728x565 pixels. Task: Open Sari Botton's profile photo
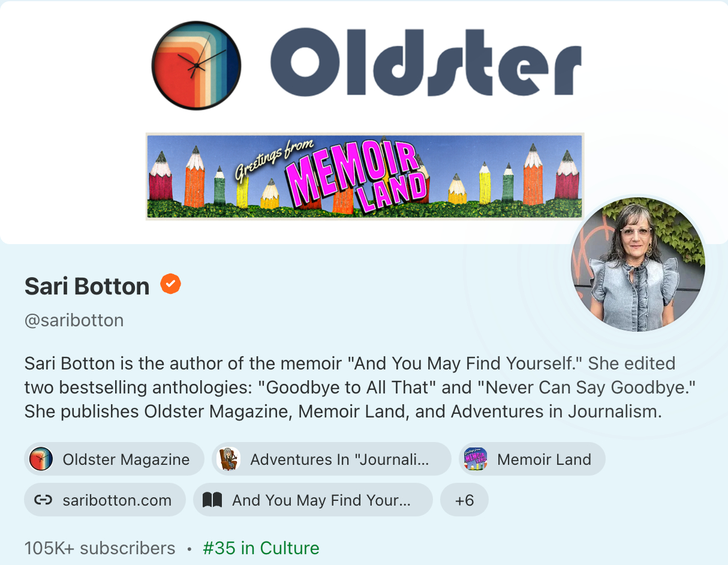click(x=638, y=265)
